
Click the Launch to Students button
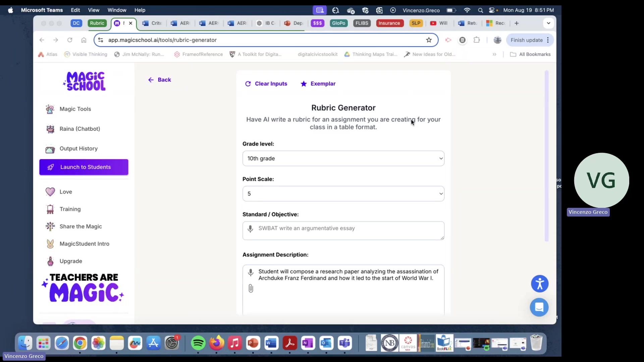pyautogui.click(x=83, y=167)
